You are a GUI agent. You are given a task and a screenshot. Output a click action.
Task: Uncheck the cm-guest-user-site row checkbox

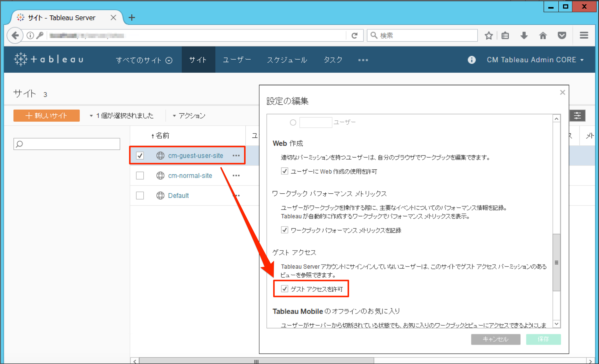pos(140,155)
